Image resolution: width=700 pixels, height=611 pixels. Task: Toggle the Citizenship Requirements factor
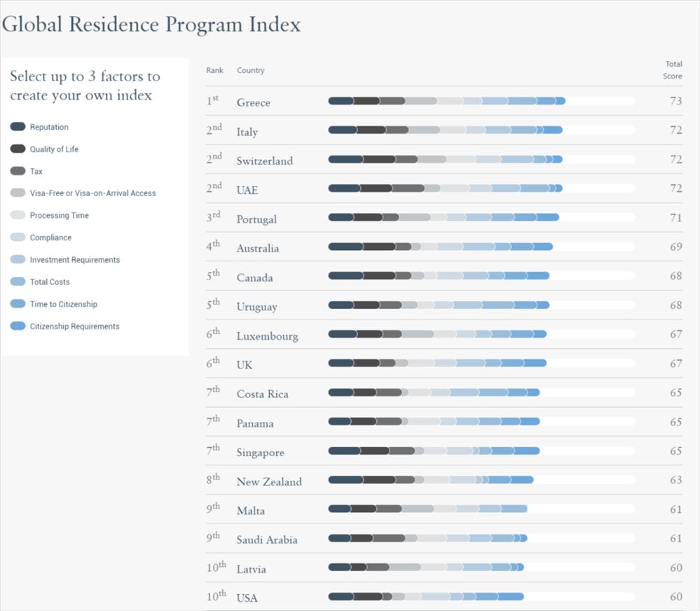pos(19,326)
